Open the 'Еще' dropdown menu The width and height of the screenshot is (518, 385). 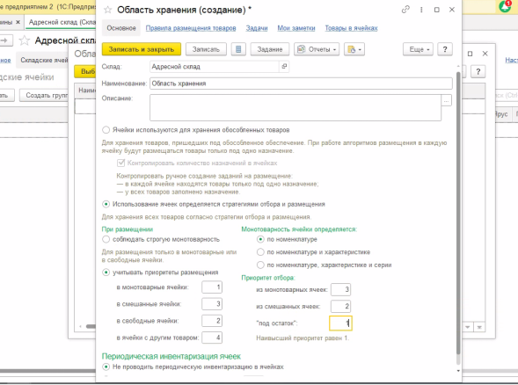tap(419, 49)
